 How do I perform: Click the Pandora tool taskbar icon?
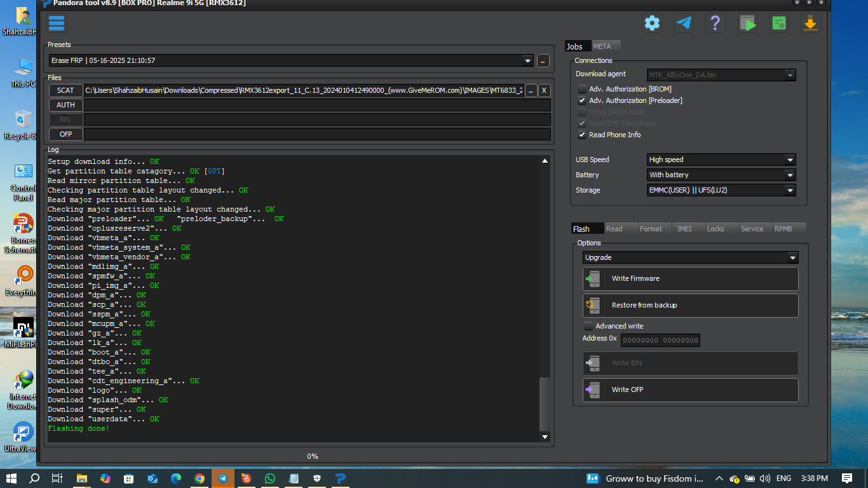341,478
